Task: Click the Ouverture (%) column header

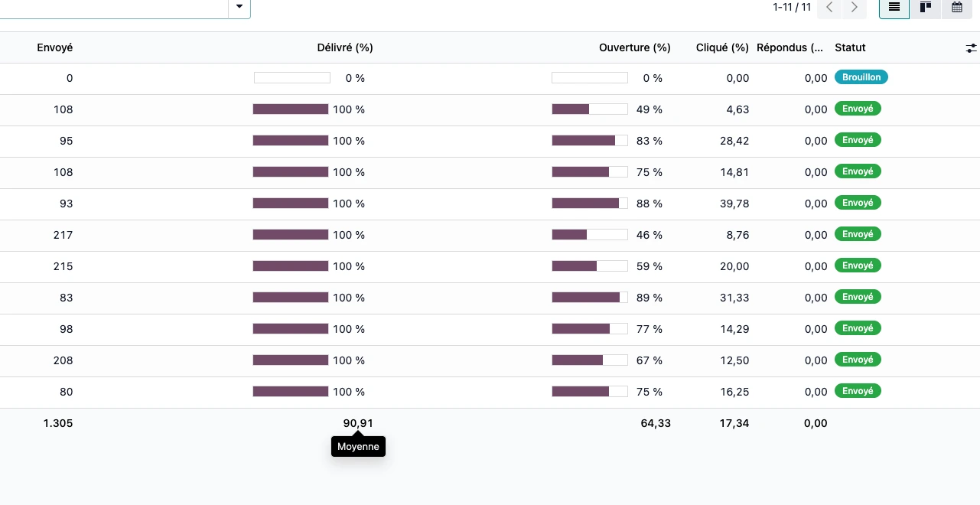Action: coord(634,47)
